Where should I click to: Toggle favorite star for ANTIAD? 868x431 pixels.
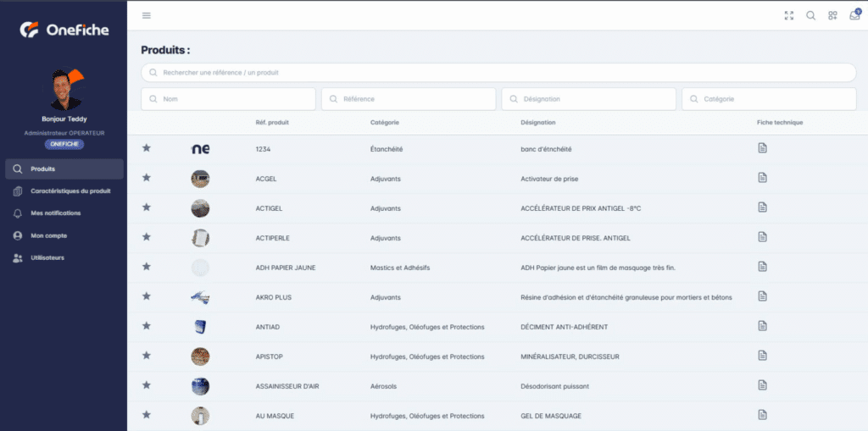[147, 326]
